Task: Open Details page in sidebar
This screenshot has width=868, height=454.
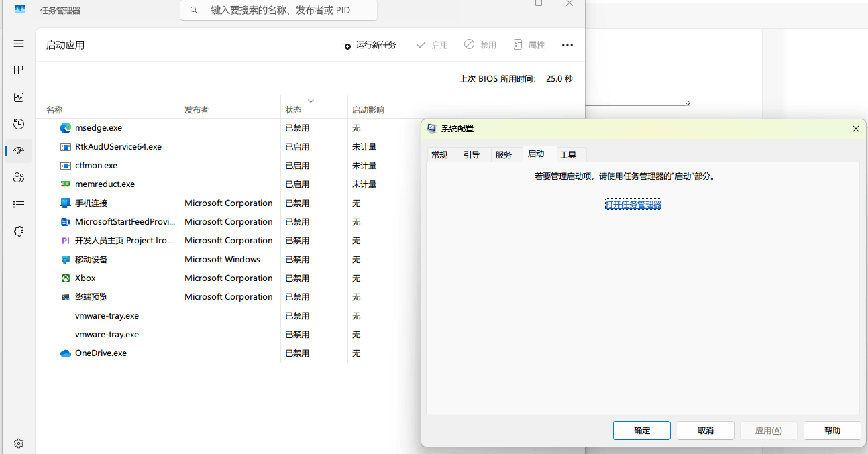Action: [19, 205]
